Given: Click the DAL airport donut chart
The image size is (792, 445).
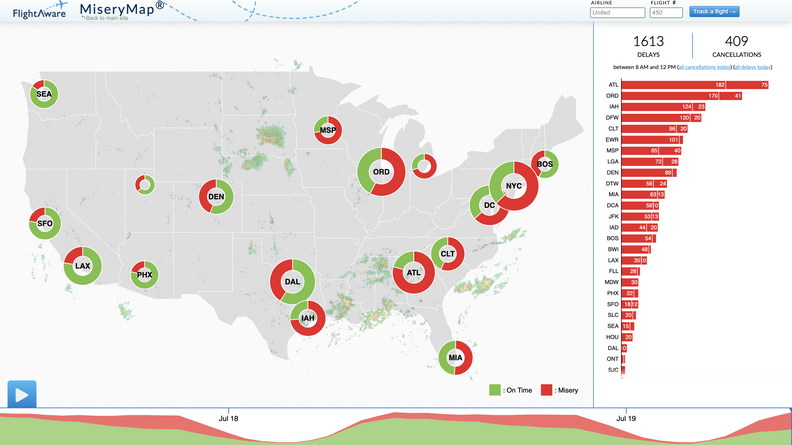Looking at the screenshot, I should pyautogui.click(x=292, y=282).
